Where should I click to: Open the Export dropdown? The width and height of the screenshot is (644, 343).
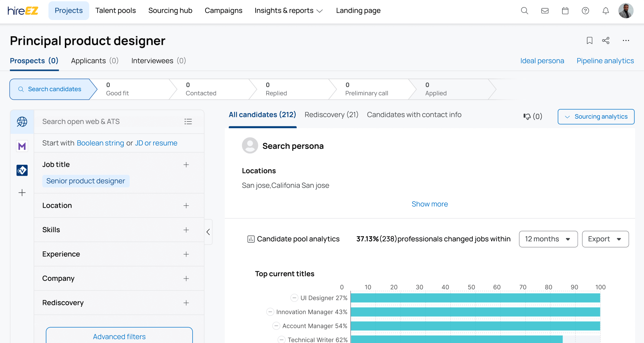click(605, 239)
